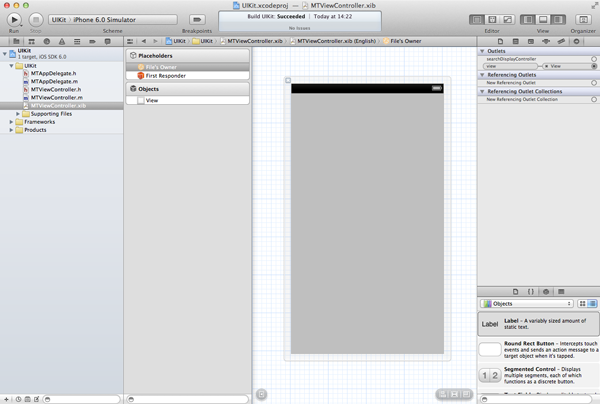Show the Log navigator
Image resolution: width=600 pixels, height=404 pixels.
[108, 41]
